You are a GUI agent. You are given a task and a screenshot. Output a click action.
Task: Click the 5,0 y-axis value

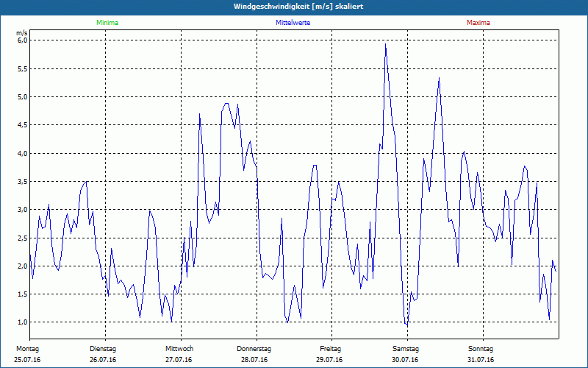(x=23, y=97)
